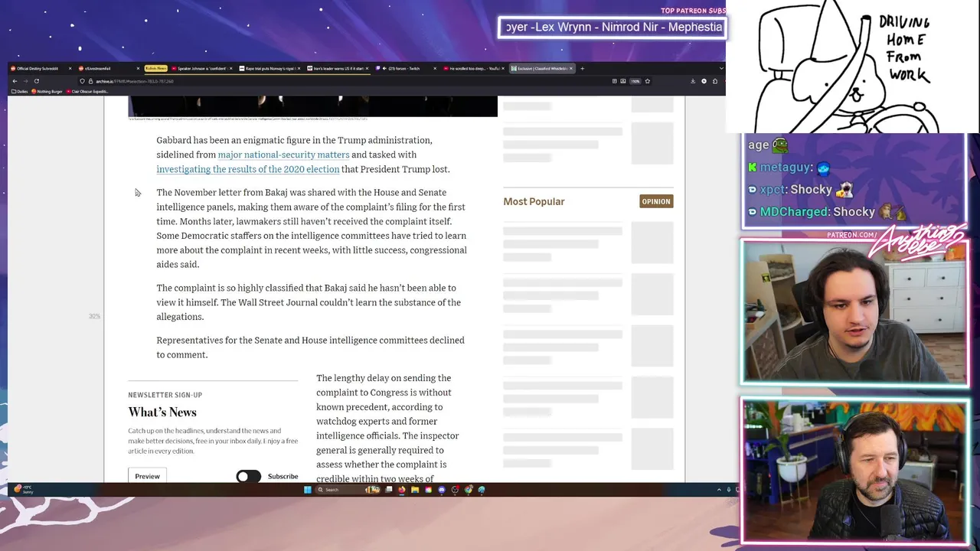Click the Most Popular heading
The width and height of the screenshot is (980, 551).
click(534, 201)
